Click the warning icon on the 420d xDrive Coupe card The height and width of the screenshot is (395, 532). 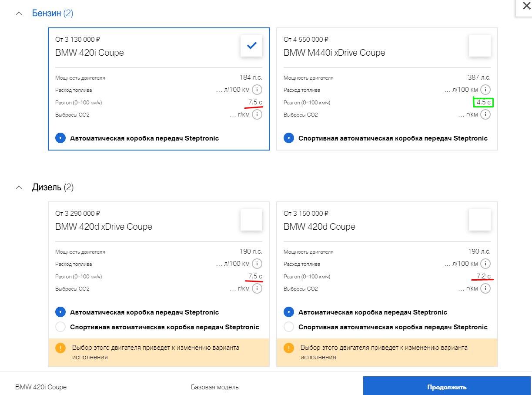[60, 348]
